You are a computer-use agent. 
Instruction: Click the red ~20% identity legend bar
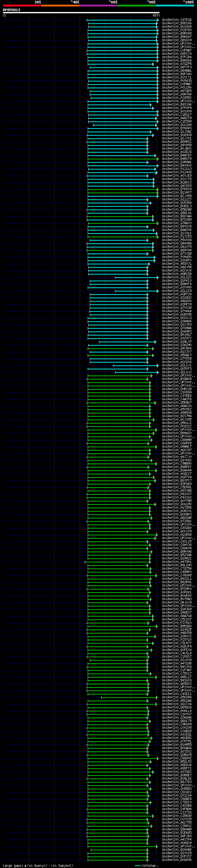[x=22, y=6]
